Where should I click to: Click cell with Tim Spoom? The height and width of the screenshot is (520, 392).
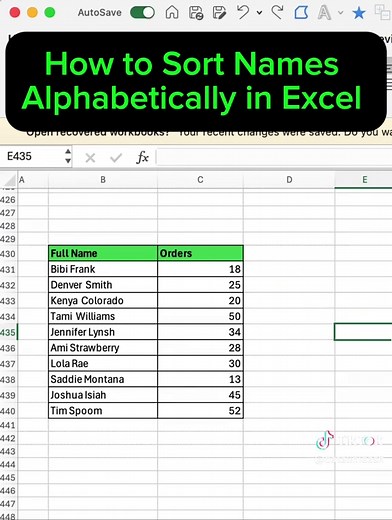(x=103, y=411)
